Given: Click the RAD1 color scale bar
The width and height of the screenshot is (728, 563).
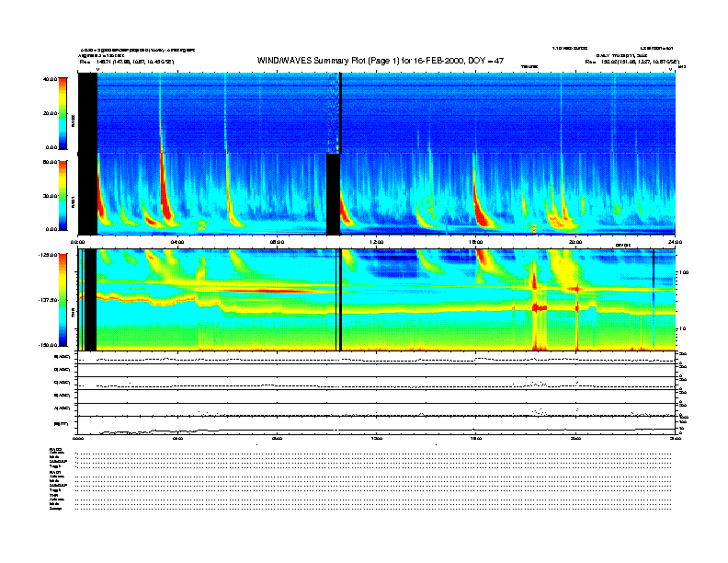Looking at the screenshot, I should [x=62, y=195].
